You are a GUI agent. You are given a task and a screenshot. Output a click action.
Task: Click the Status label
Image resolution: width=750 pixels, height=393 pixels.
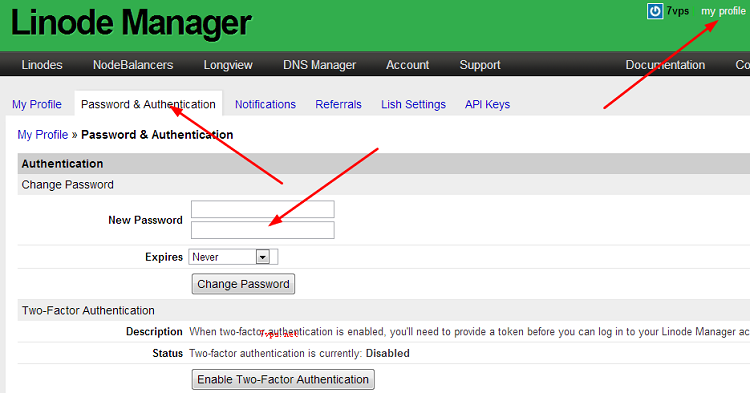pos(167,353)
